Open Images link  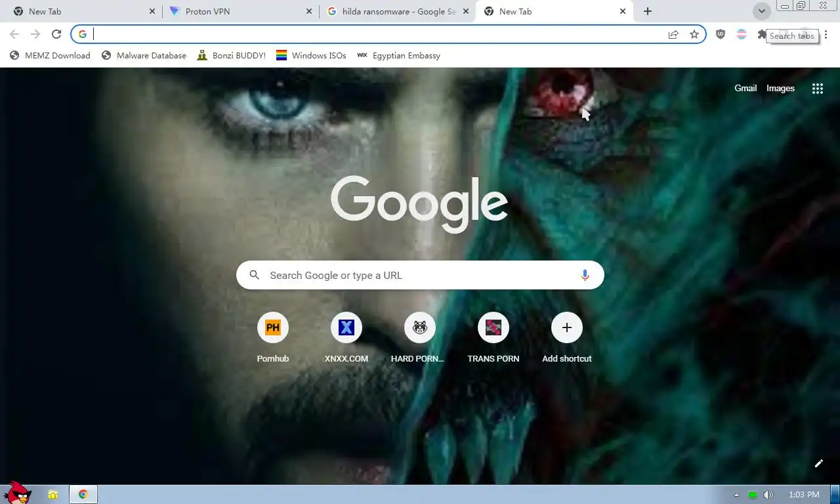(780, 89)
